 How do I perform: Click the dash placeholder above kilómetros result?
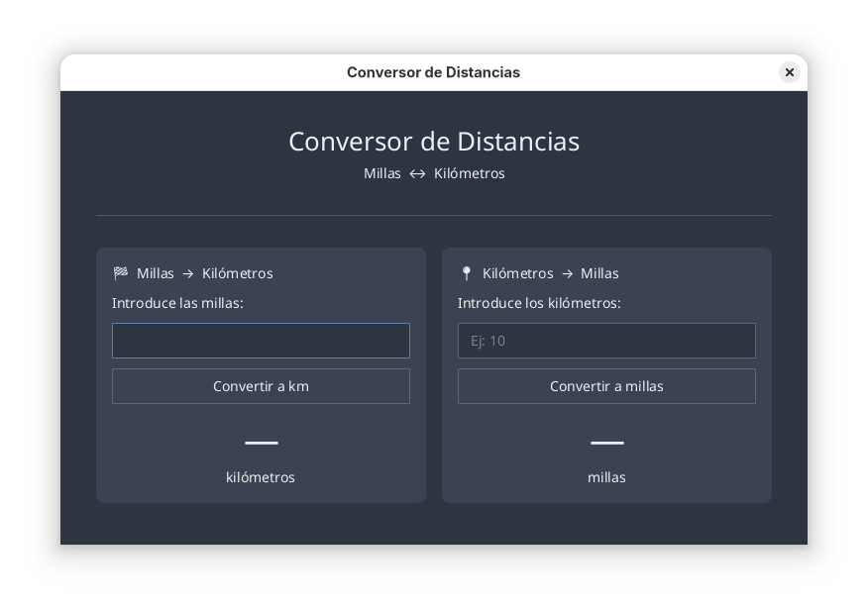point(261,443)
